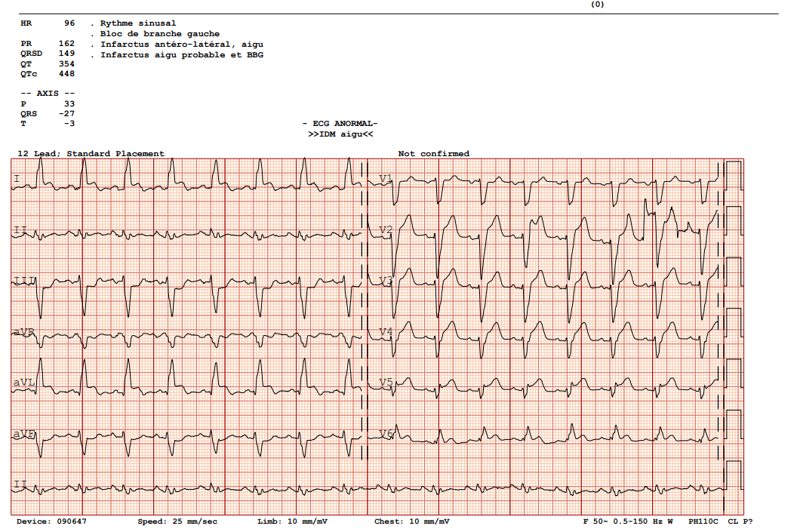Select the 'ECG ANORMAL' heading
This screenshot has height=532, width=797.
point(340,124)
